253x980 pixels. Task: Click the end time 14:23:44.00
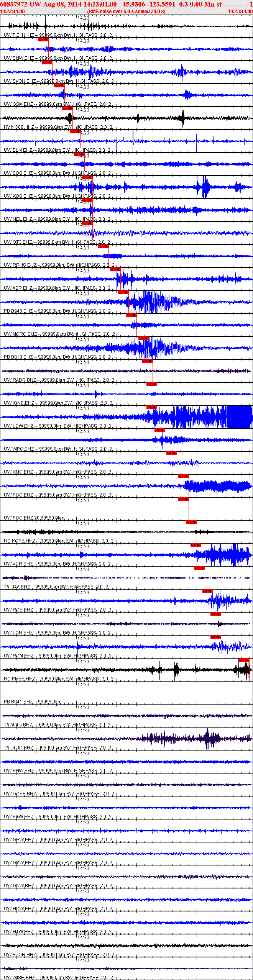(x=240, y=11)
